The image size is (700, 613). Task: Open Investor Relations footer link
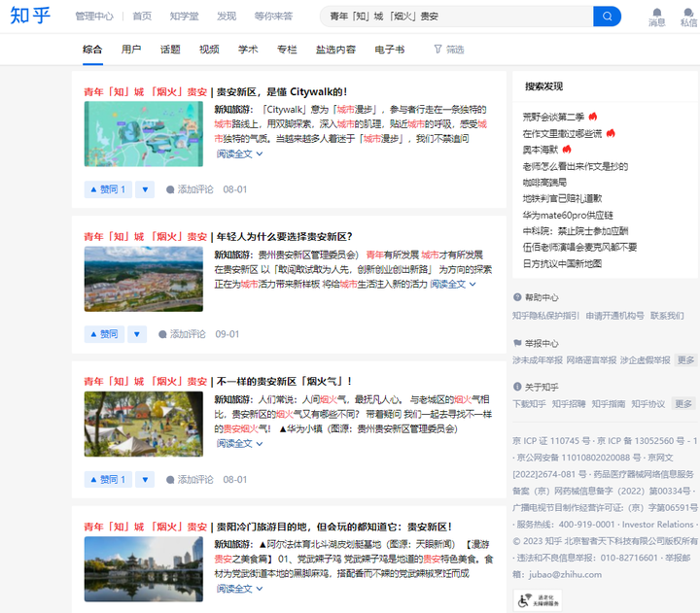point(657,525)
